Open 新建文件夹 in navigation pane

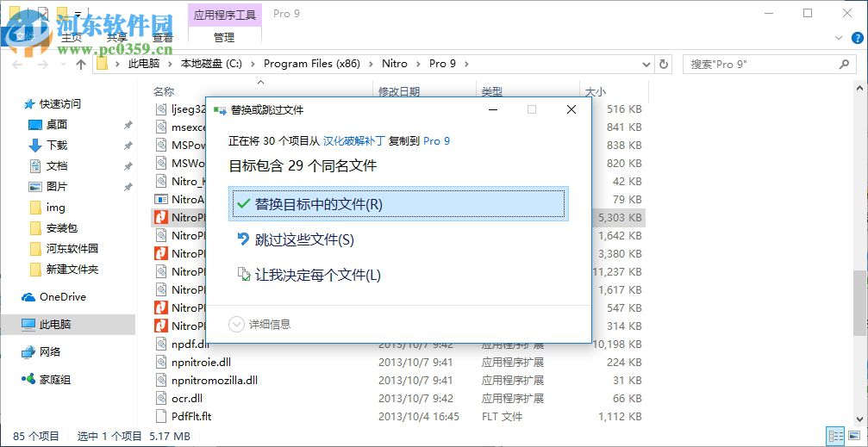click(x=72, y=270)
